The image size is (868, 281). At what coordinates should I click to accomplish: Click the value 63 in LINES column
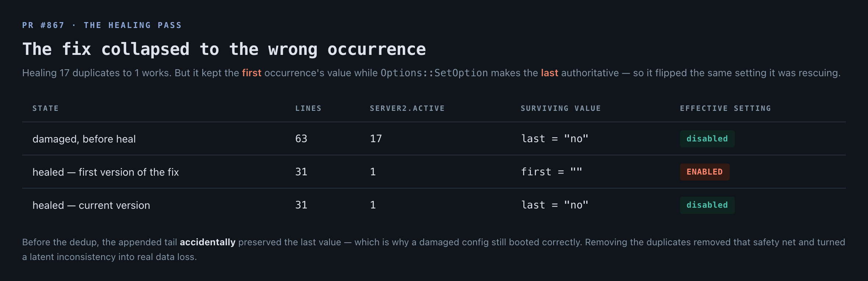click(x=301, y=139)
